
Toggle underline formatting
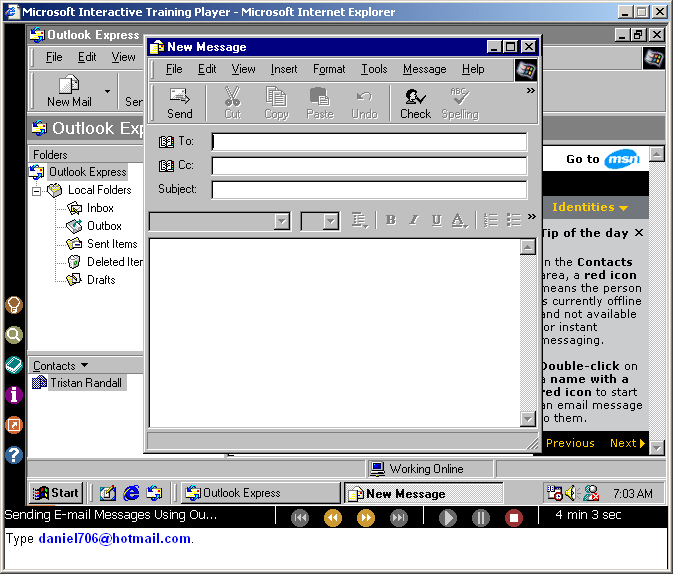pyautogui.click(x=437, y=220)
